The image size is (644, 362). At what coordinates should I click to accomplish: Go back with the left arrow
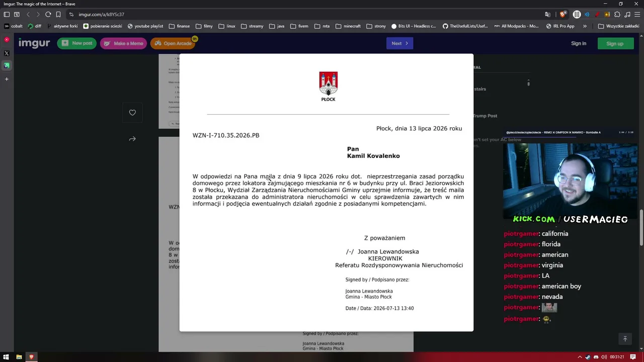tap(28, 15)
